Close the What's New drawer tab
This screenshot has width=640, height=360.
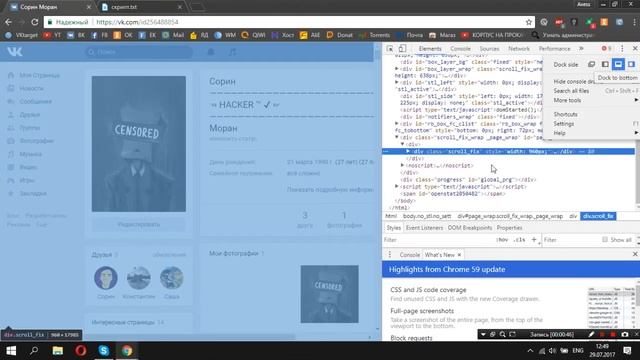pos(459,255)
